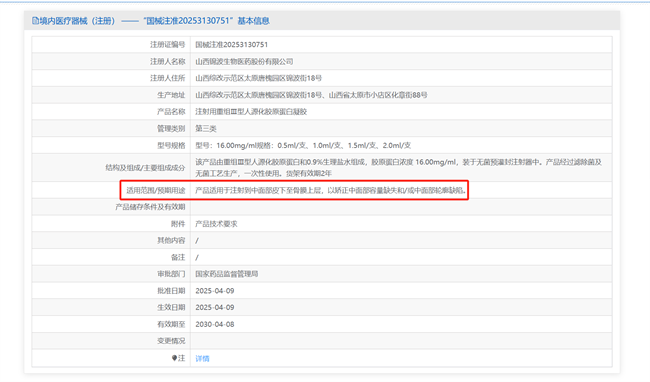Screen dimensions: 650x382
Task: Click the empty 产品储存条件及有效期 value cell
Action: (x=401, y=207)
